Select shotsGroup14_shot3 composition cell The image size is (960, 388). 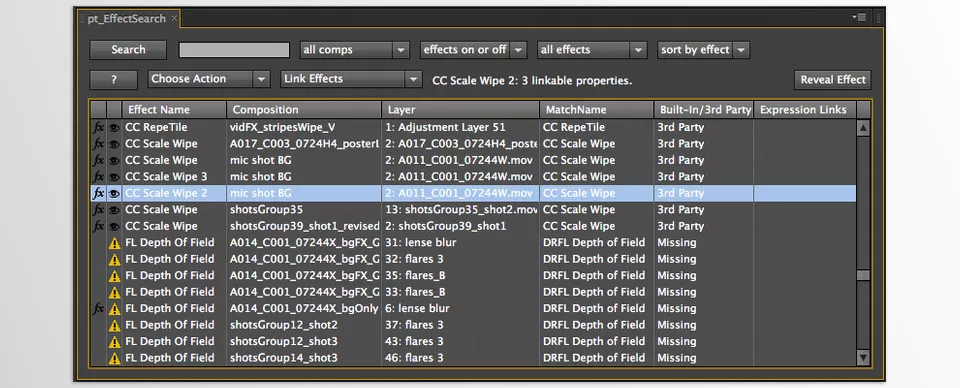[283, 358]
